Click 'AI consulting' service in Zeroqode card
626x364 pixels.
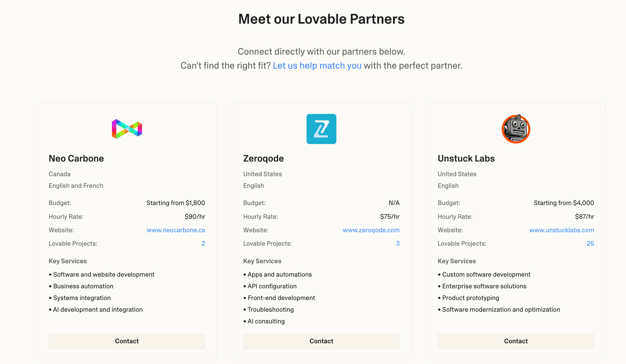[266, 321]
